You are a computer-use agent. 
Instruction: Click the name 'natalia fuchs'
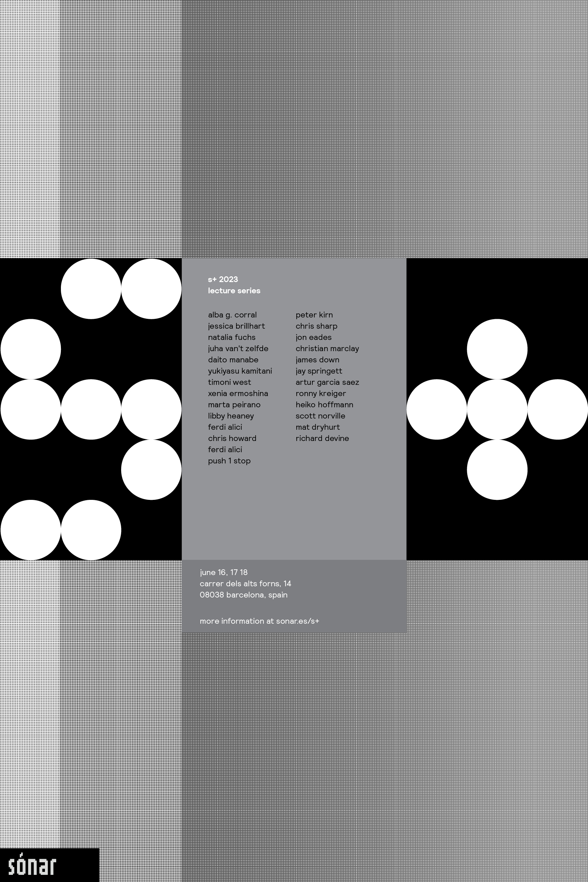(232, 338)
